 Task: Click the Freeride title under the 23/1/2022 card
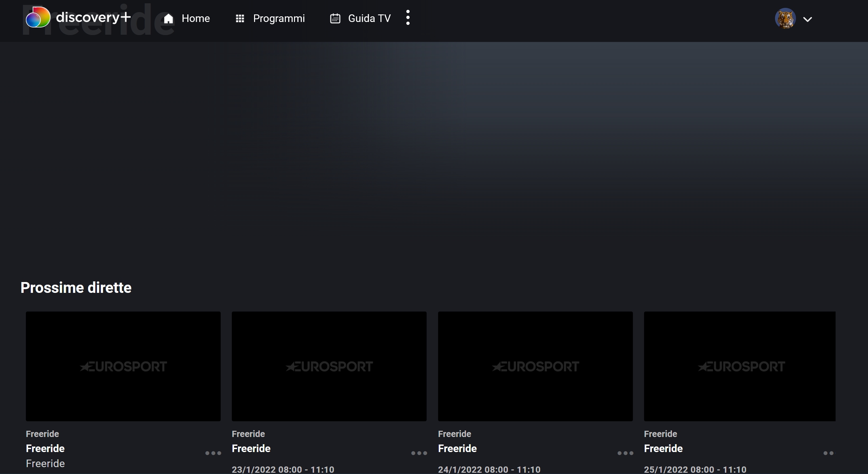[x=251, y=448]
